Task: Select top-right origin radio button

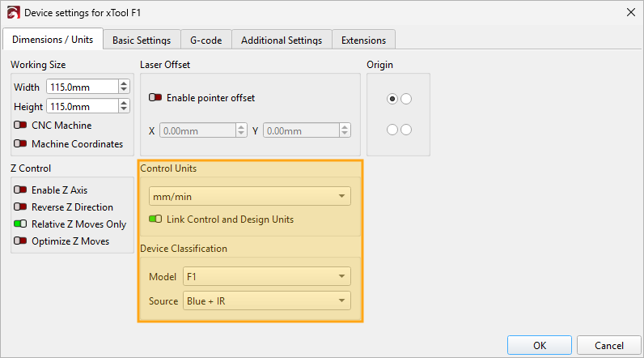Action: [x=406, y=99]
